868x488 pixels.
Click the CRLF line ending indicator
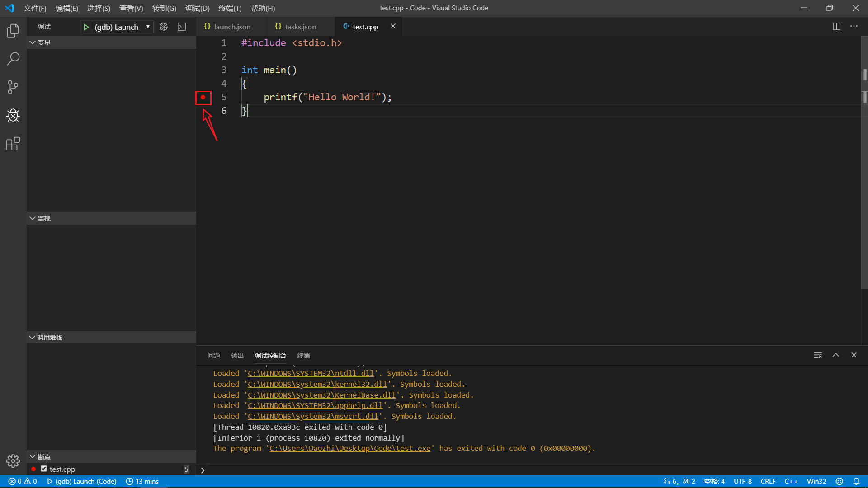(x=768, y=482)
